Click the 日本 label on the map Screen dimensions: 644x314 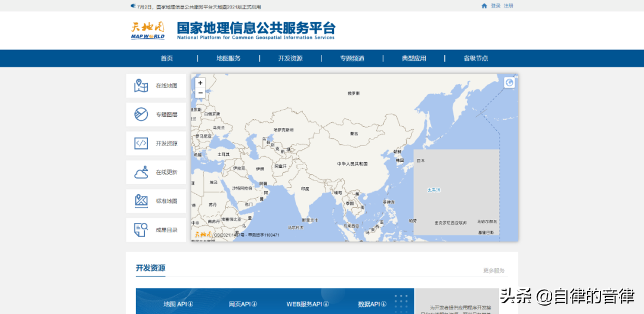pos(421,160)
